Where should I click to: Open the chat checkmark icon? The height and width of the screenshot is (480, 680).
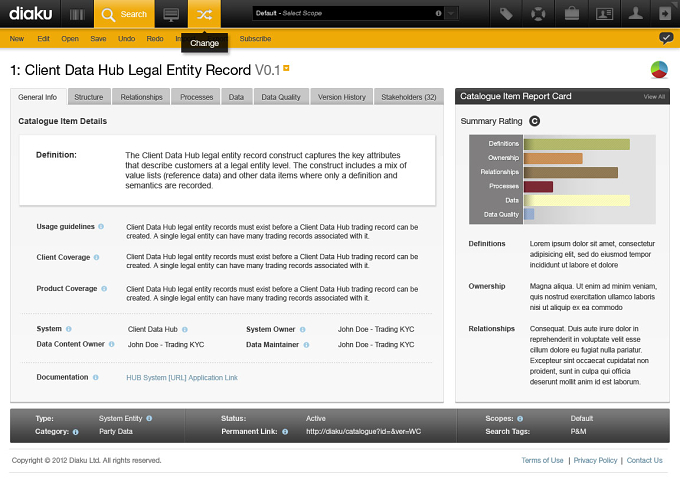click(x=666, y=38)
